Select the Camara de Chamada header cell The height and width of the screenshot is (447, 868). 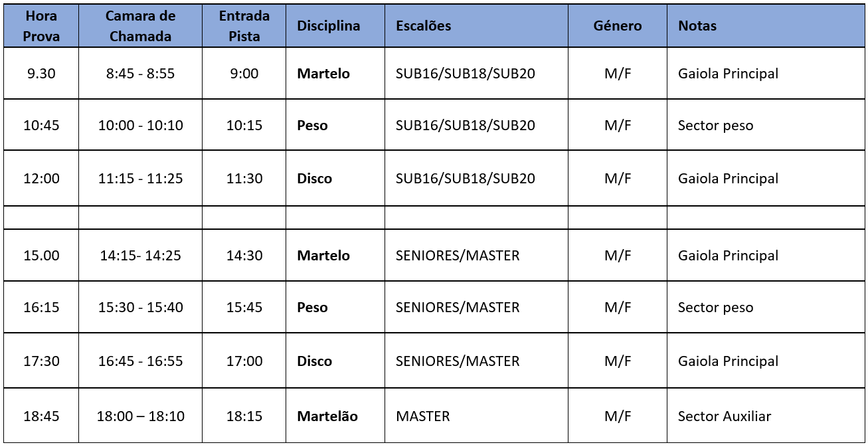(x=140, y=26)
